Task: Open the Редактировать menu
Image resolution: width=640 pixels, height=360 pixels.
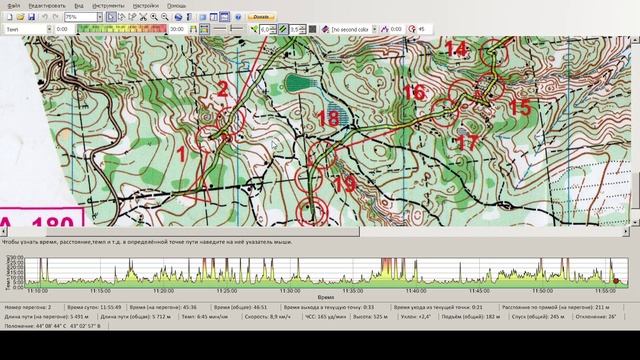Action: (x=47, y=6)
